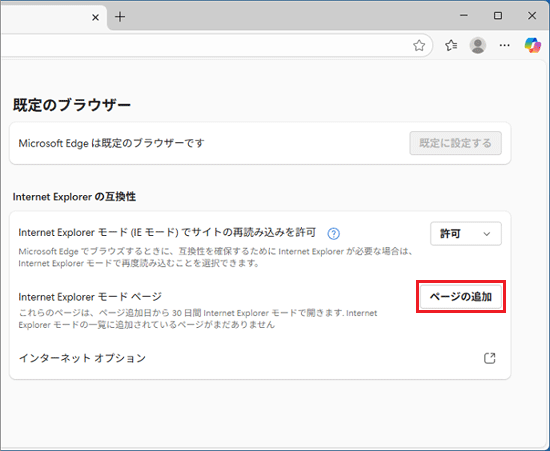Select Internet Explorer モード ページ label
The width and height of the screenshot is (550, 451).
pos(90,297)
